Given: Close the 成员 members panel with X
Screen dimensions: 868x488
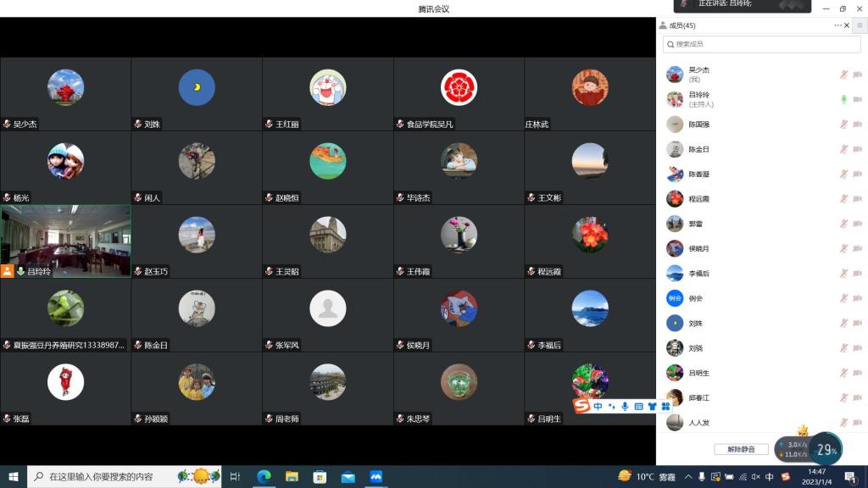Looking at the screenshot, I should point(848,25).
